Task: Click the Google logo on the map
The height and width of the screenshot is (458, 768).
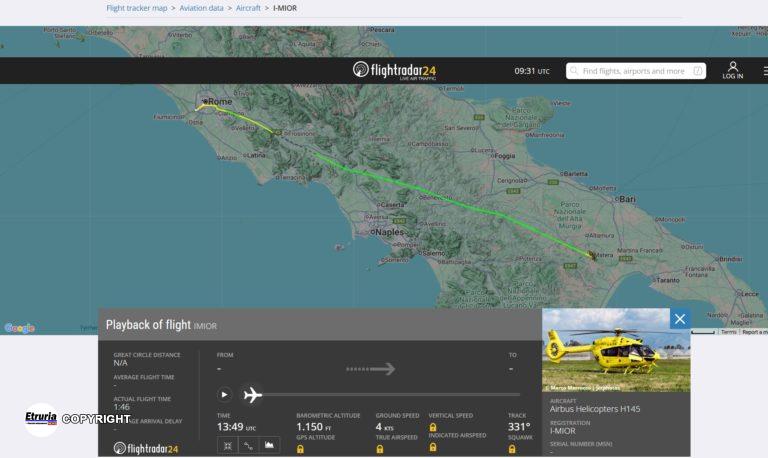Action: click(20, 328)
